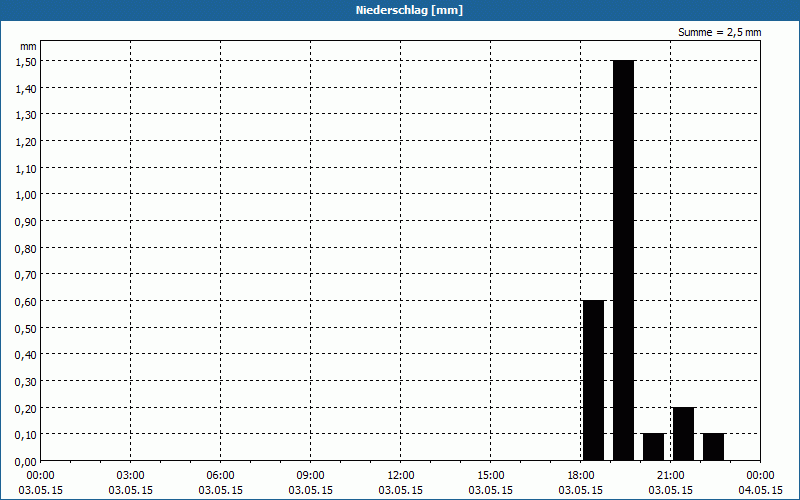Select the Summe = 2,5 mm label
The height and width of the screenshot is (500, 800).
pos(719,32)
